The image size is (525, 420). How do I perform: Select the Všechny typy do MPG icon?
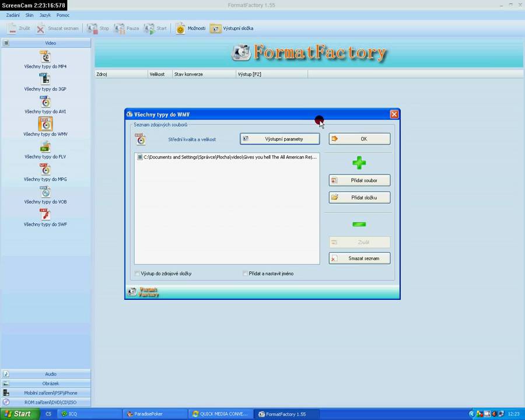tap(45, 169)
